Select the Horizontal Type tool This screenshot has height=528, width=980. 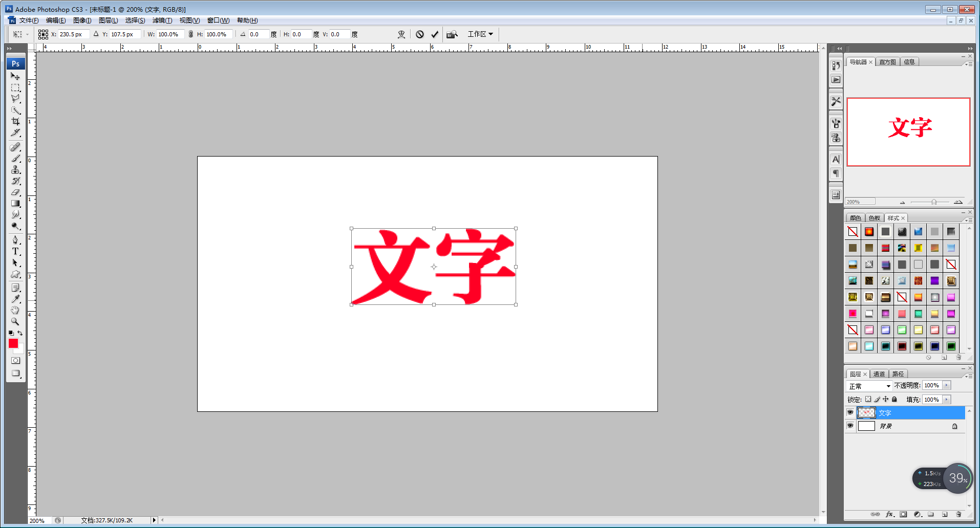click(15, 251)
